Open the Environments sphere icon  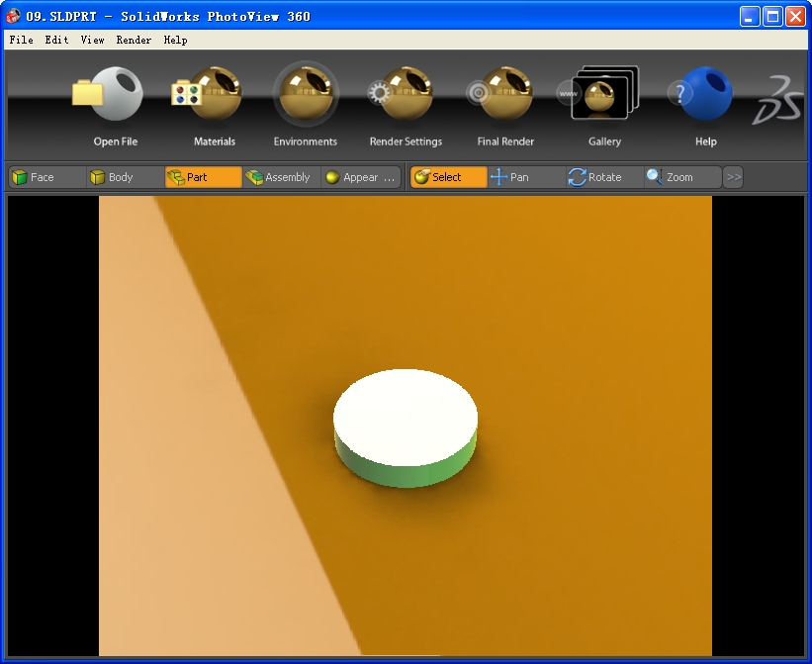point(306,94)
